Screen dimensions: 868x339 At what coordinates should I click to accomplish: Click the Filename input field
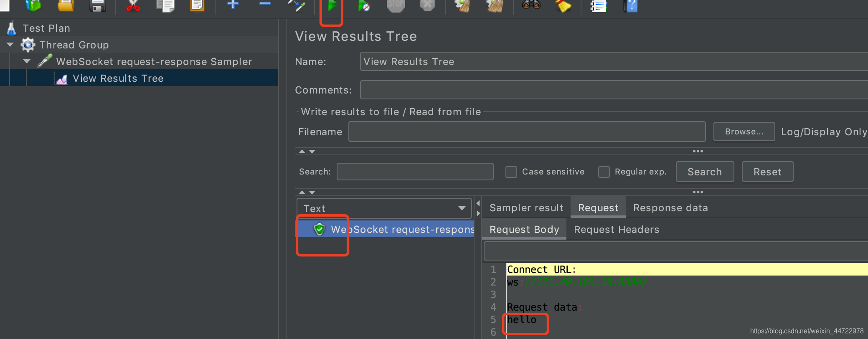tap(527, 132)
